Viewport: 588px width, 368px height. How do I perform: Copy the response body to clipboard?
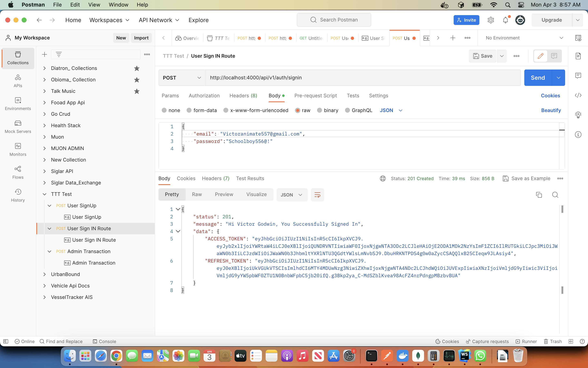click(539, 195)
